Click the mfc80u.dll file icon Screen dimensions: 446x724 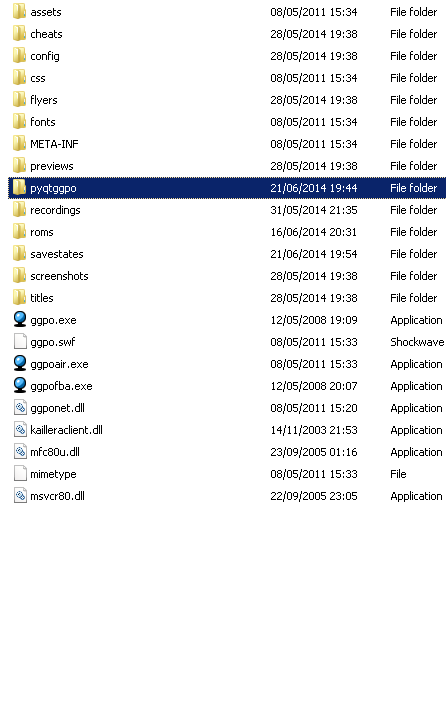(x=19, y=452)
